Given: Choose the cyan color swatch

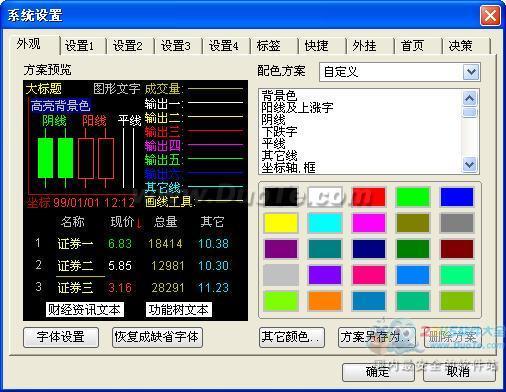Looking at the screenshot, I should point(325,223).
